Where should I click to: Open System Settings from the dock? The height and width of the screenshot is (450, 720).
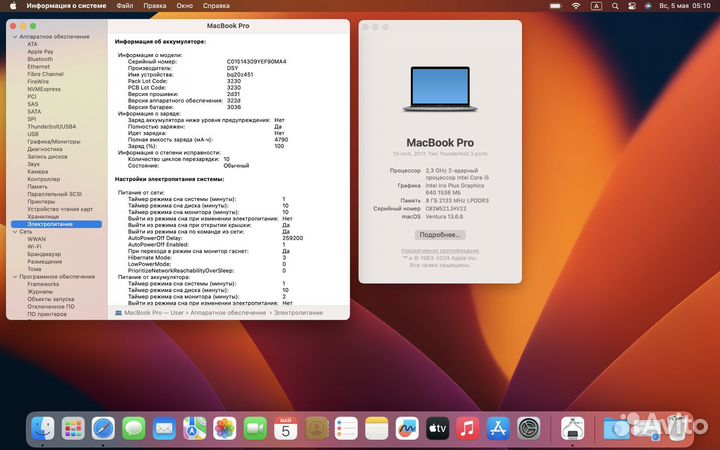[x=529, y=429]
